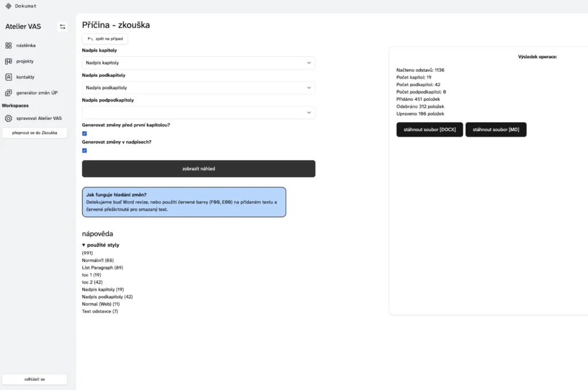Click the generátor změn ÚP icon

click(x=9, y=93)
